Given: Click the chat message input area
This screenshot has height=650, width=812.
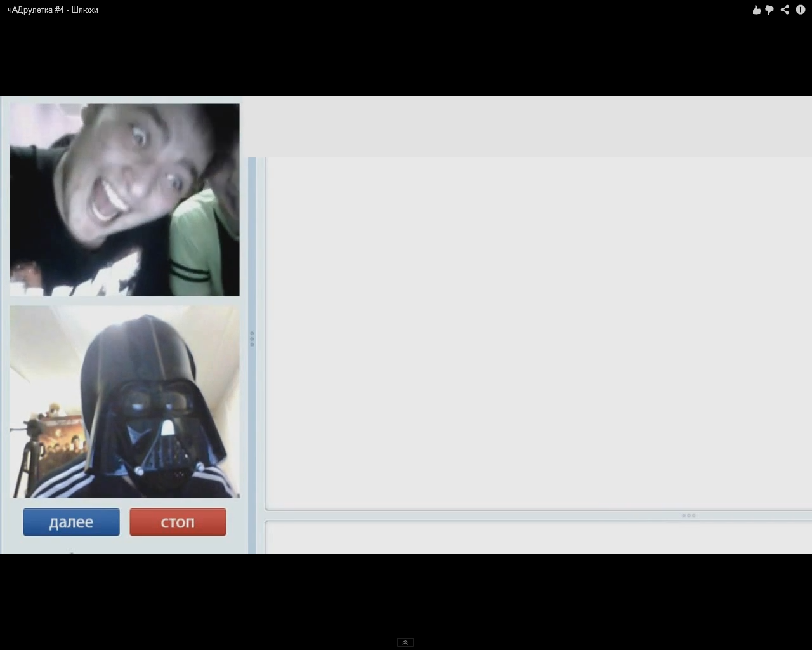Looking at the screenshot, I should pyautogui.click(x=539, y=538).
